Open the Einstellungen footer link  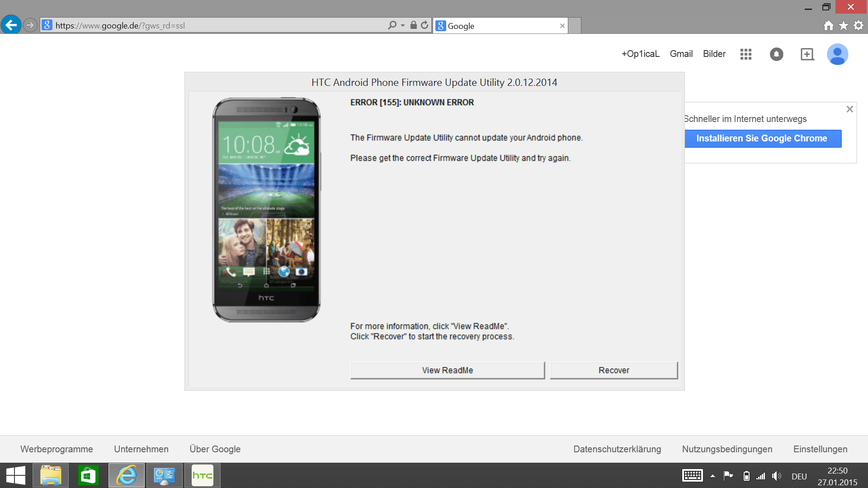click(820, 449)
